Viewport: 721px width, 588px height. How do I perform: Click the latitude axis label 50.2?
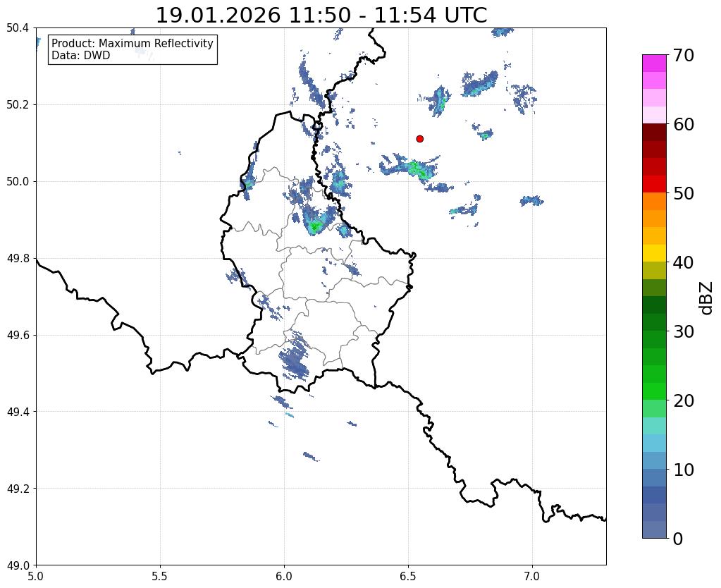(x=18, y=105)
